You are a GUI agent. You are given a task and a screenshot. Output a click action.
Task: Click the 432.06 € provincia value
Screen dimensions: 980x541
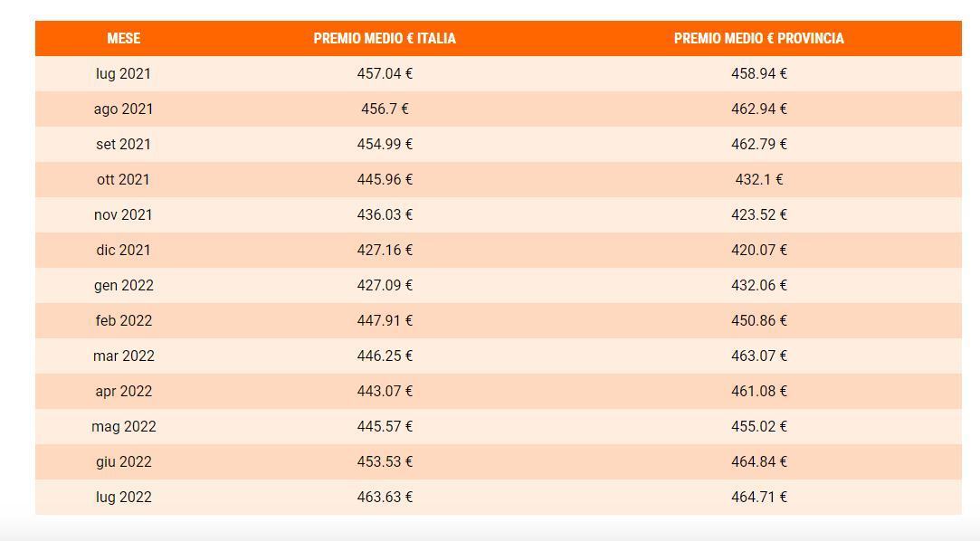pyautogui.click(x=758, y=285)
